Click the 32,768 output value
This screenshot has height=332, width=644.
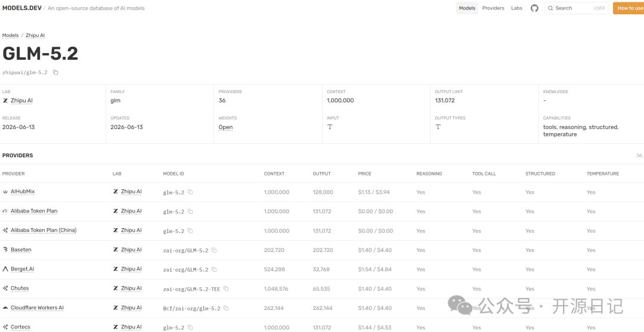pyautogui.click(x=321, y=269)
